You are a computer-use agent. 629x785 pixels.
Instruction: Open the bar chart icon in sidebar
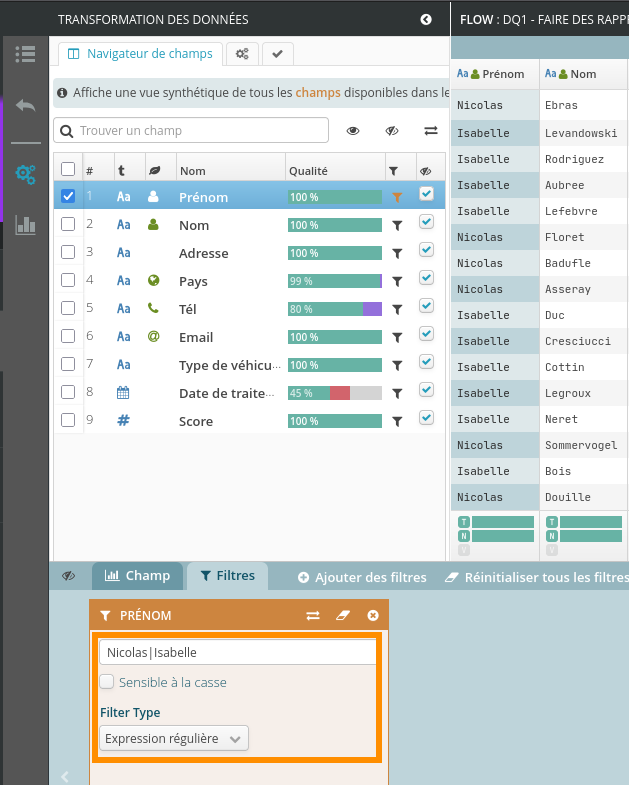26,225
